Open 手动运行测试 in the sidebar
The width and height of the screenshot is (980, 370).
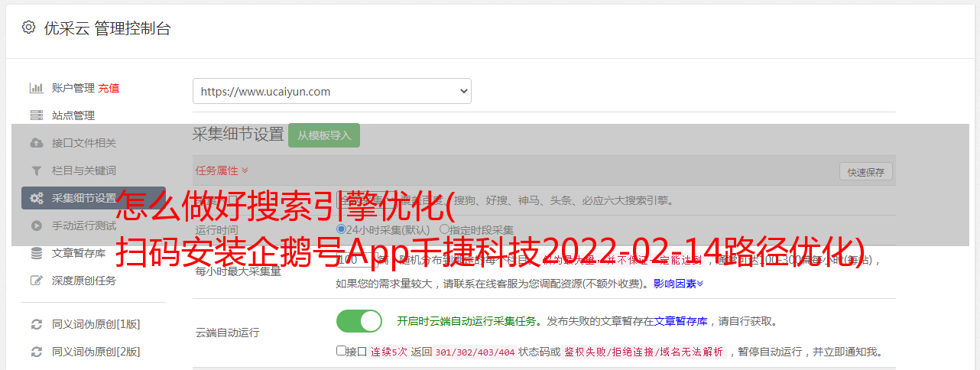click(x=84, y=226)
